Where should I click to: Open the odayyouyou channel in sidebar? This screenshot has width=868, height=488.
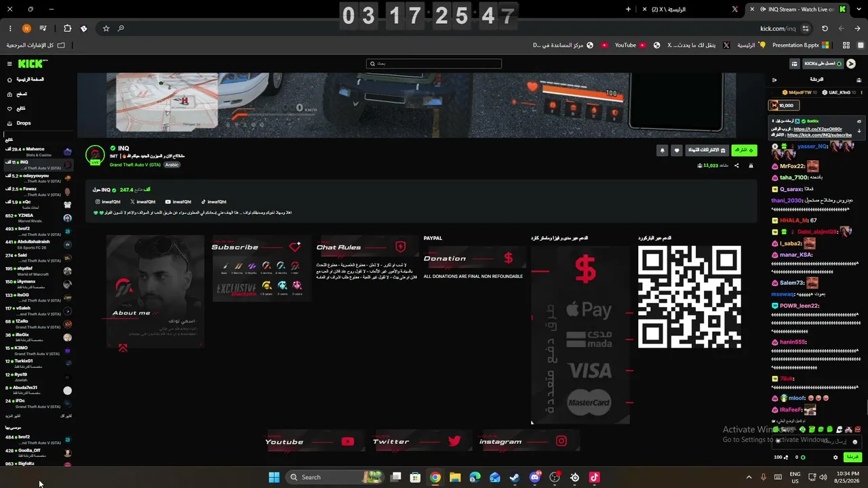(37, 178)
